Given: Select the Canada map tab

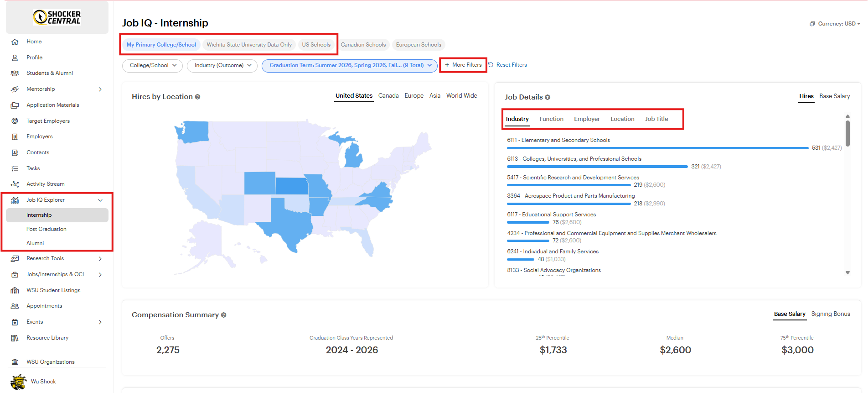Looking at the screenshot, I should tap(388, 96).
